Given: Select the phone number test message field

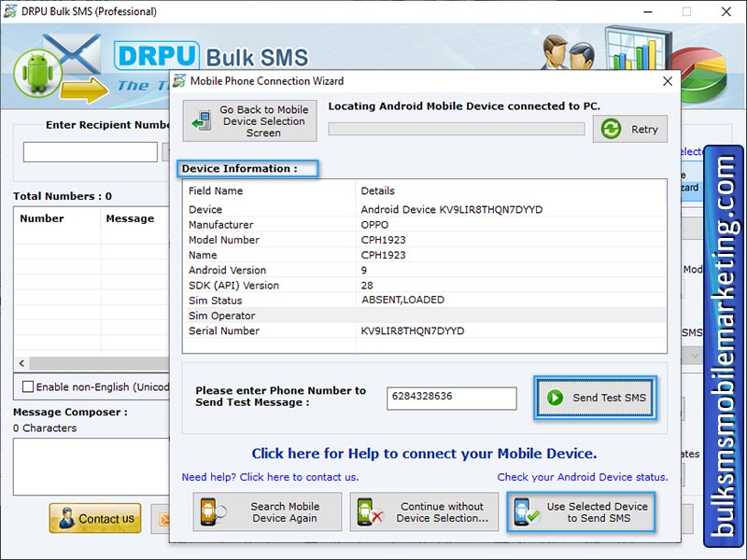Looking at the screenshot, I should [x=452, y=398].
